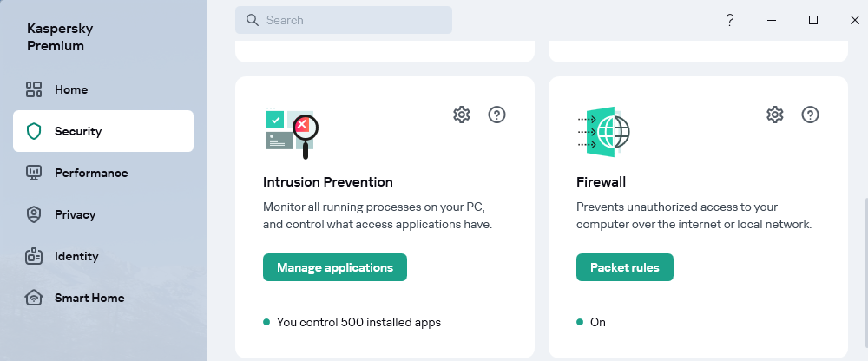
Task: Click the Privacy shield icon in sidebar
Action: pyautogui.click(x=34, y=214)
